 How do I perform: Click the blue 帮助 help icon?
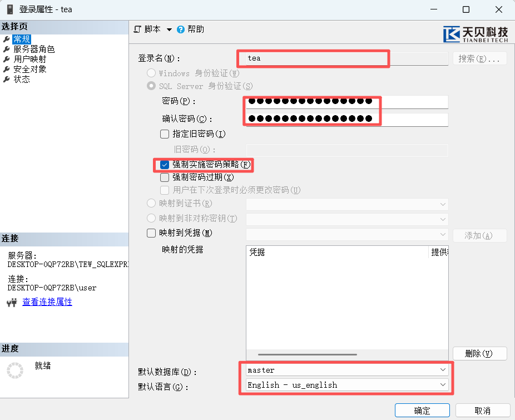(x=181, y=29)
